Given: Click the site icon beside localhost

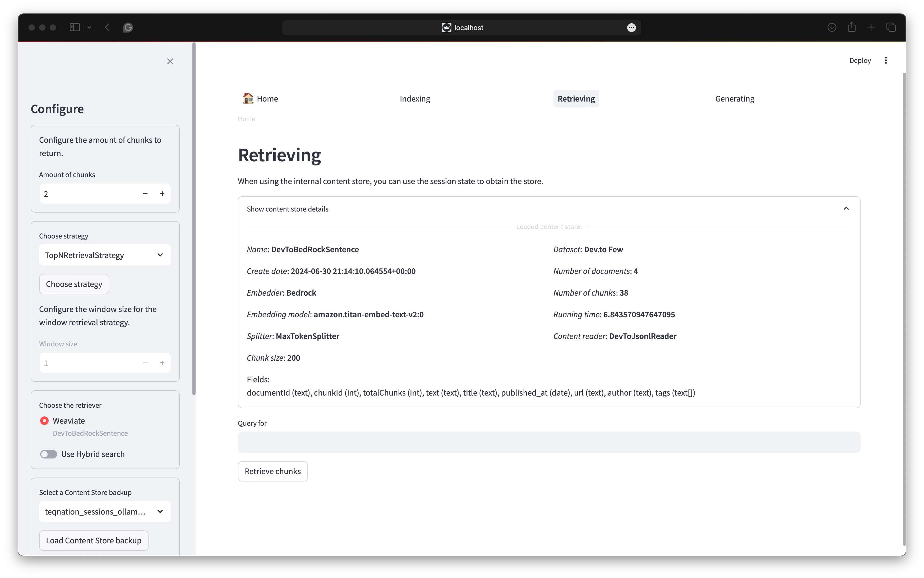Looking at the screenshot, I should click(446, 27).
